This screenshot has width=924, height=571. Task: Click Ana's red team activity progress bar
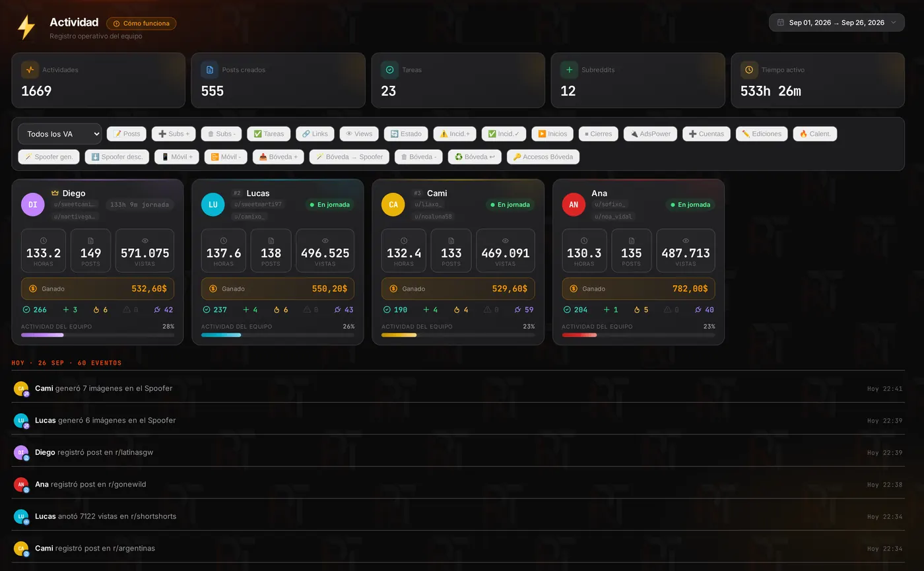coord(638,335)
